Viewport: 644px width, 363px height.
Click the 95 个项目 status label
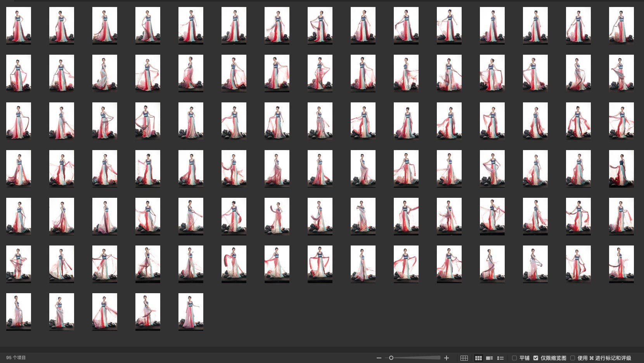click(16, 358)
